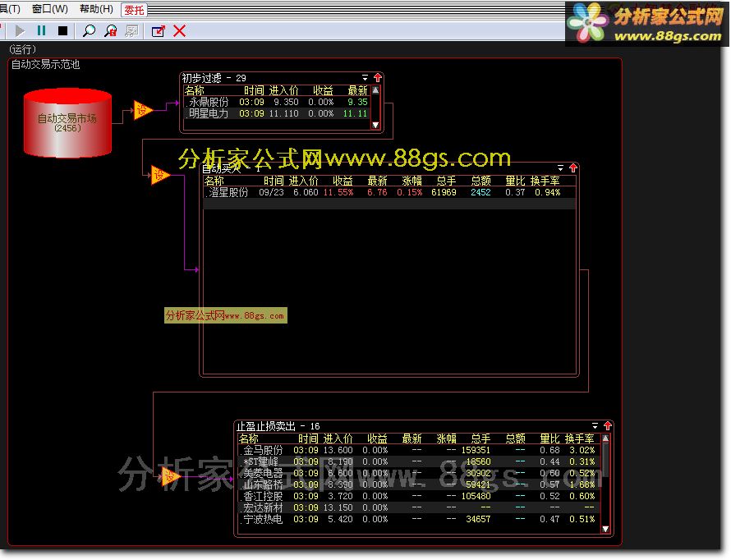Click 收益 column header in 初步过滤
Image resolution: width=731 pixels, height=560 pixels.
point(323,90)
